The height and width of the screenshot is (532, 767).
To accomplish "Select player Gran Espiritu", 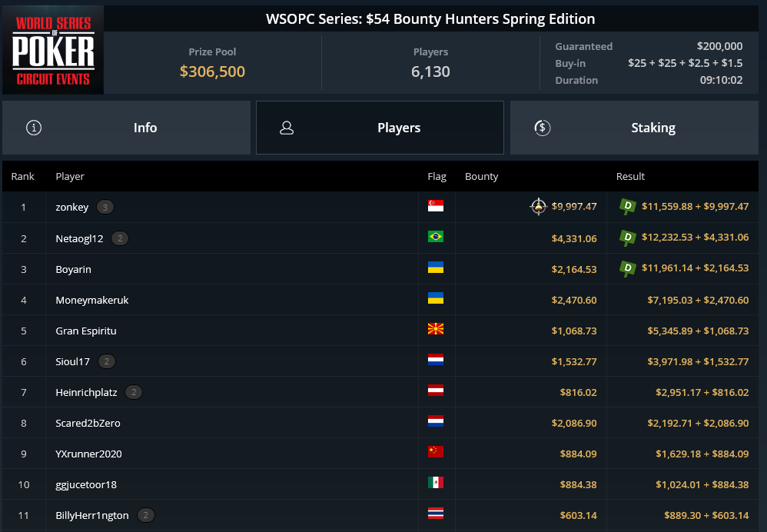I will [380, 331].
